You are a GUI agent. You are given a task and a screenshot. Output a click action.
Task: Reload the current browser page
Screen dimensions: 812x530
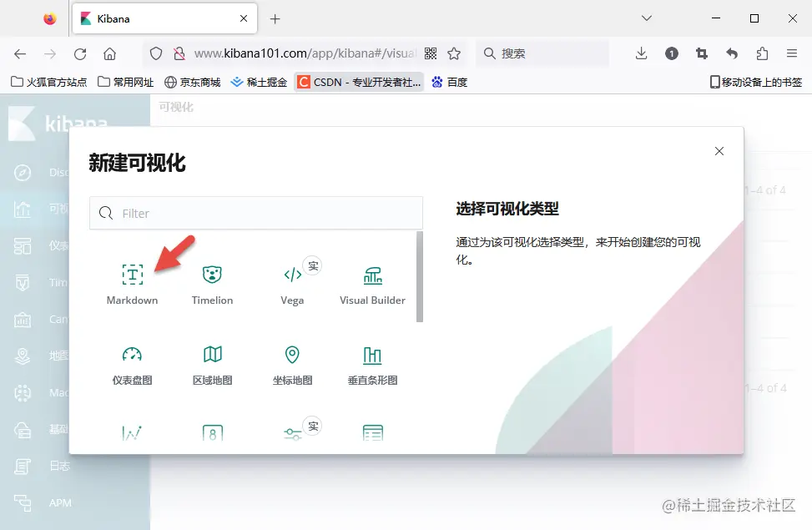click(80, 53)
